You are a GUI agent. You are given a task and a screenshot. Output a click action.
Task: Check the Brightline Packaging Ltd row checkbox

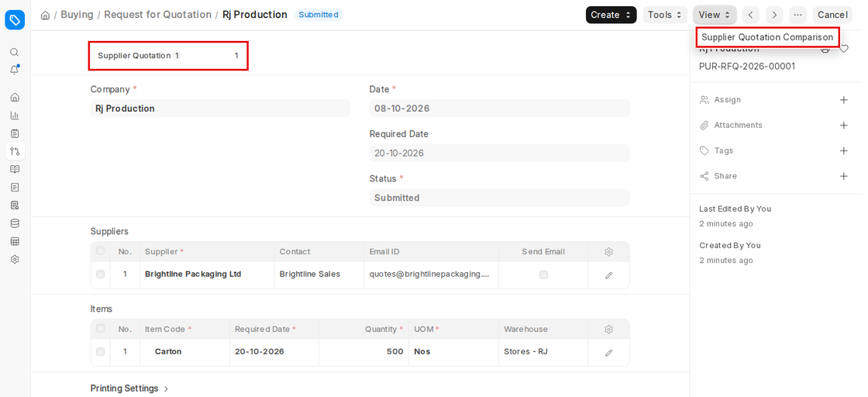coord(100,274)
